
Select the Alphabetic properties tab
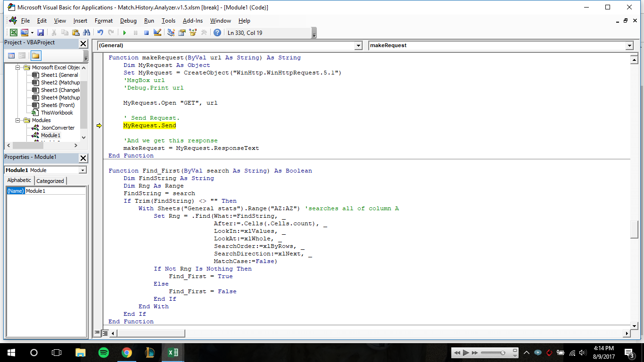click(x=19, y=181)
